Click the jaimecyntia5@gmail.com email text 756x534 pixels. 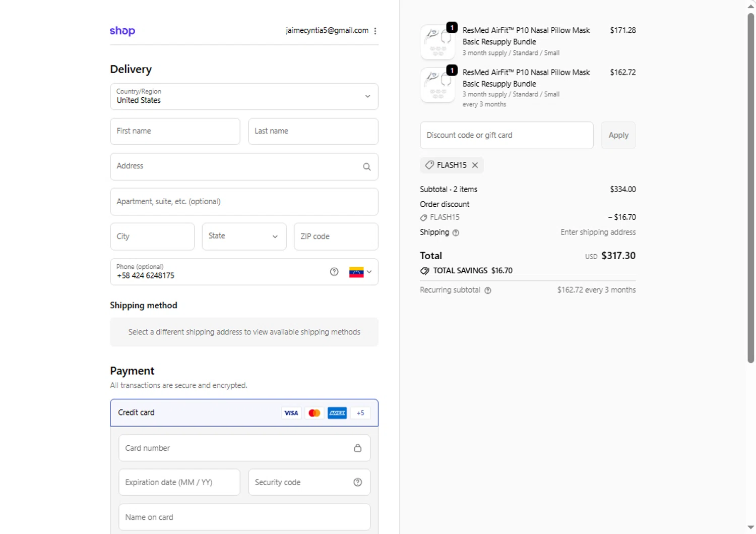pos(327,31)
